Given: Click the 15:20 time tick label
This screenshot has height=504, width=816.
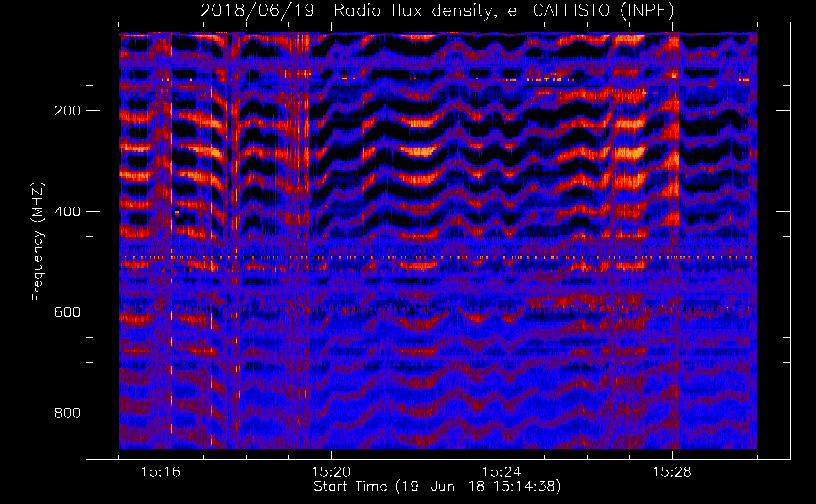Looking at the screenshot, I should click(331, 472).
